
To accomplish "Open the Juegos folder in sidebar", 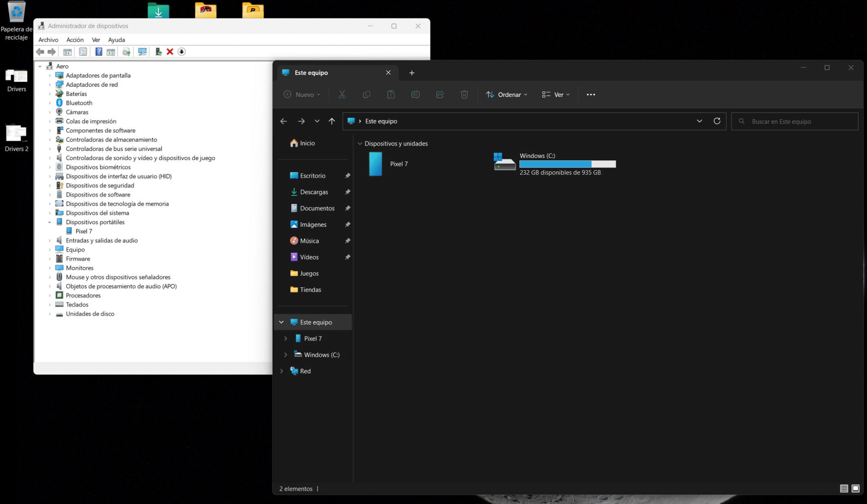I will click(x=304, y=274).
